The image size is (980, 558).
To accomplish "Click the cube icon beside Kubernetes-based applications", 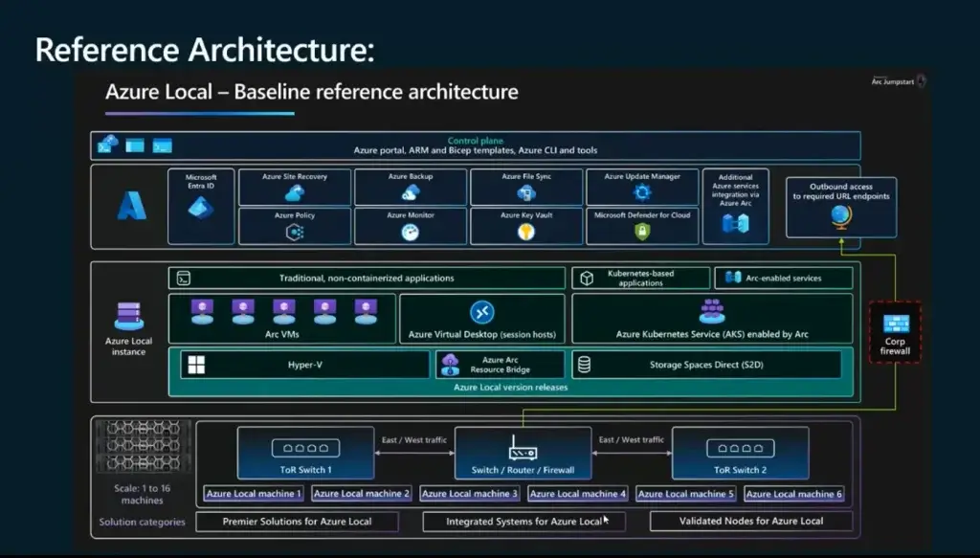I will coord(587,279).
